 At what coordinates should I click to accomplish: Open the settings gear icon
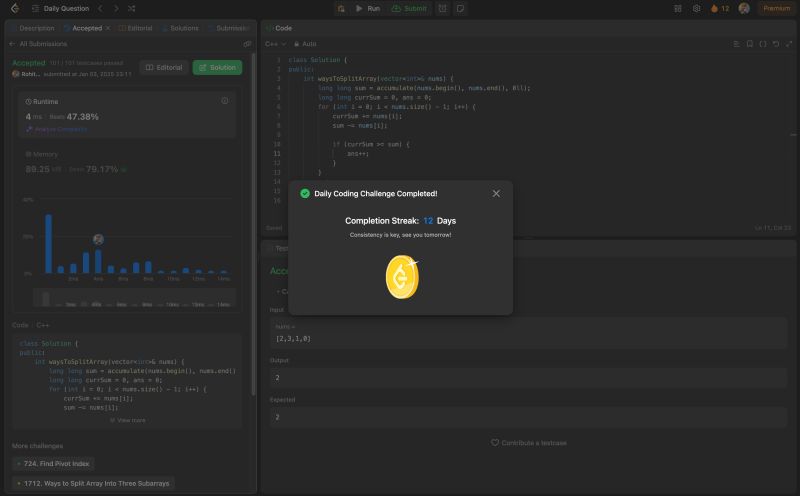point(696,8)
